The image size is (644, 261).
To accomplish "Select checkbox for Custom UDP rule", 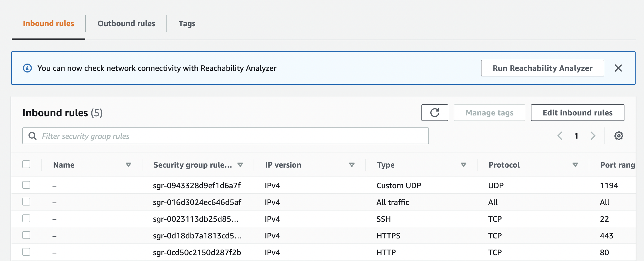I will [x=26, y=185].
